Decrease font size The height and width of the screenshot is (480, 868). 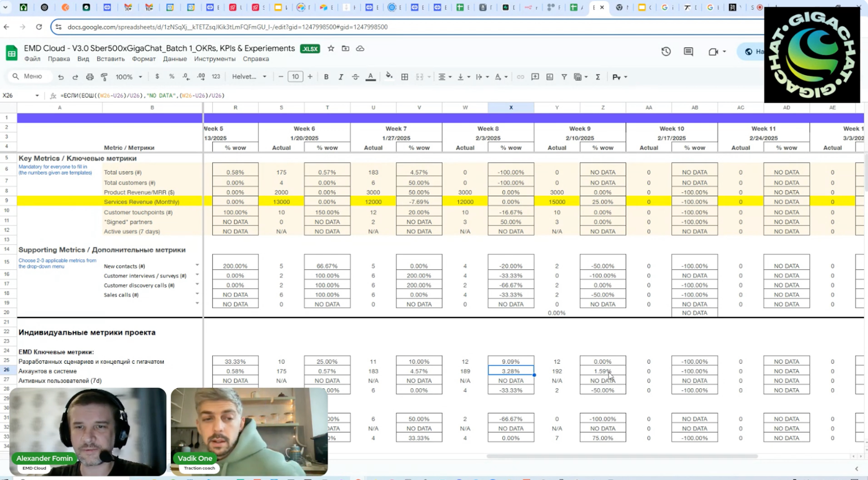(x=281, y=77)
